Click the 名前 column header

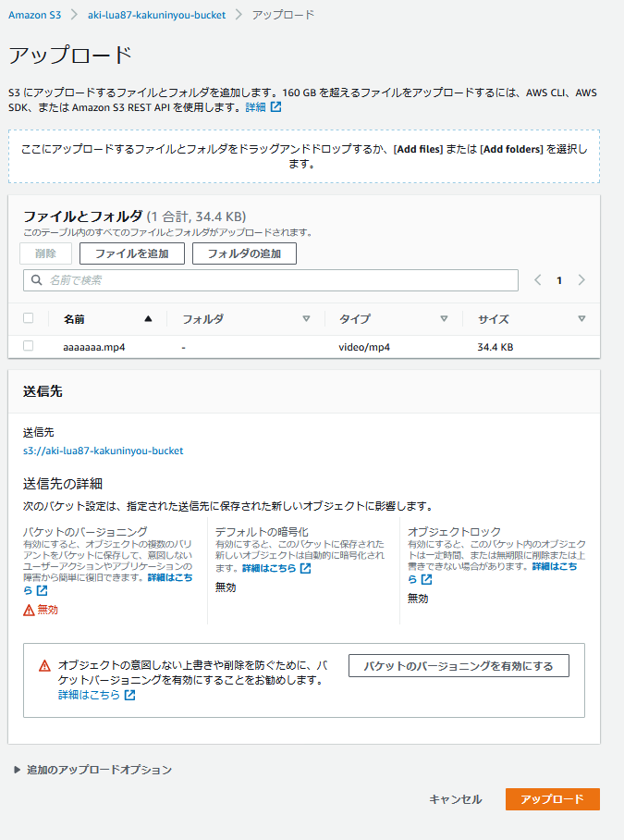click(74, 319)
